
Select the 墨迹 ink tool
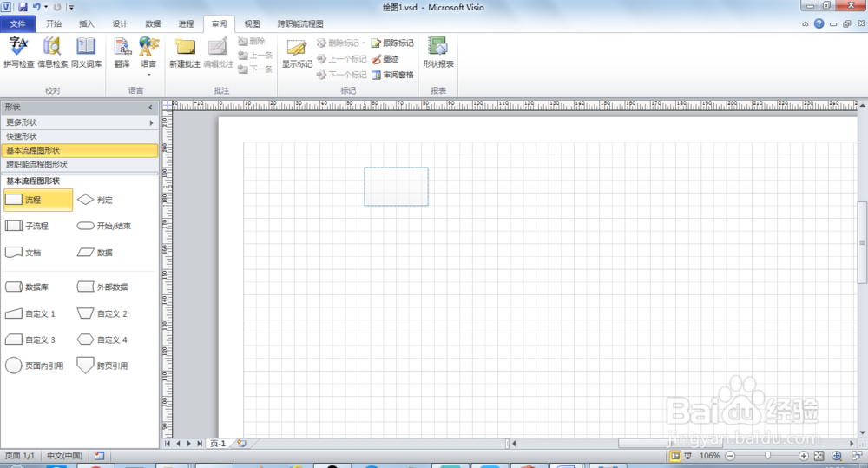point(385,59)
